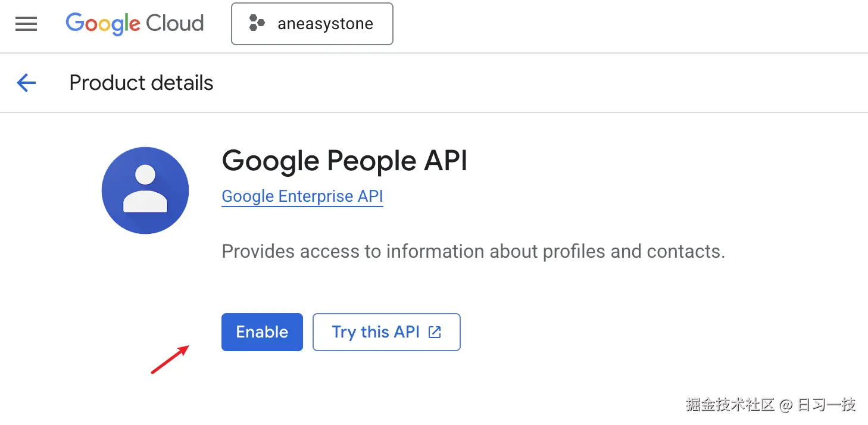
Task: Expand the project selection dialog
Action: tap(312, 24)
